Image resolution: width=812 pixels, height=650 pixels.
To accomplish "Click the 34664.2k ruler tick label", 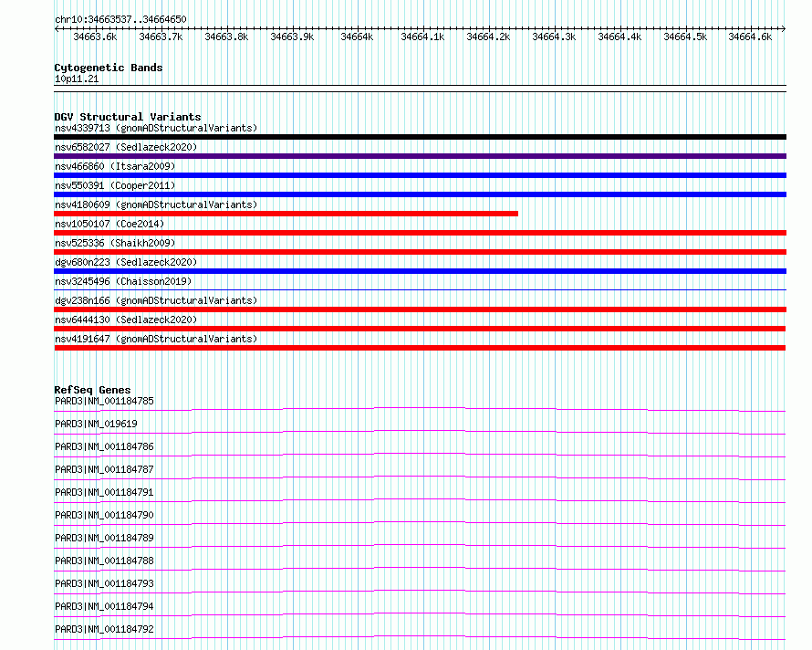I will 488,37.
